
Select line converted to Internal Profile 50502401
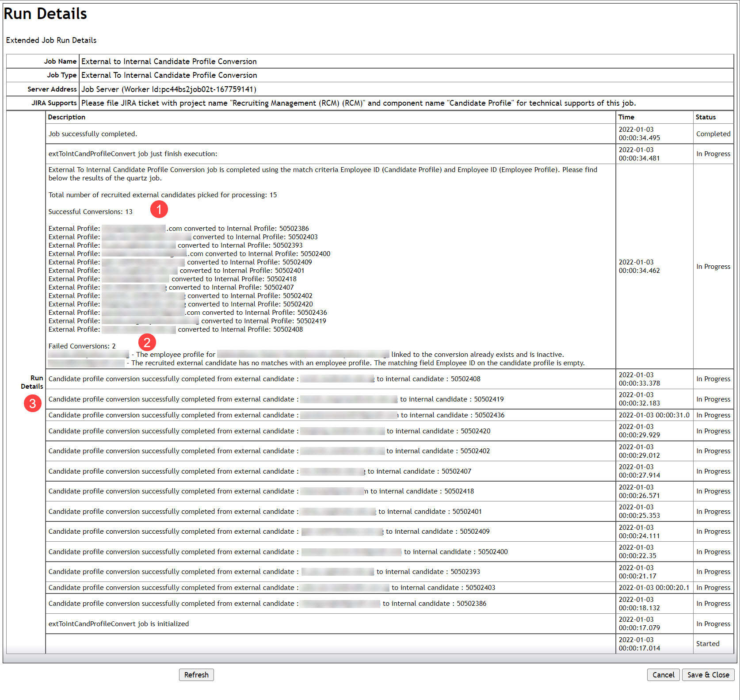(176, 271)
